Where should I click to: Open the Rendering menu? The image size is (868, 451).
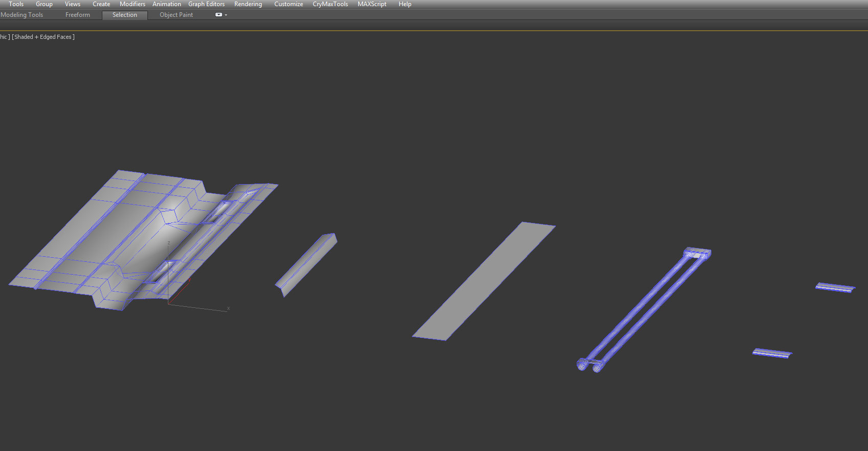pyautogui.click(x=248, y=4)
